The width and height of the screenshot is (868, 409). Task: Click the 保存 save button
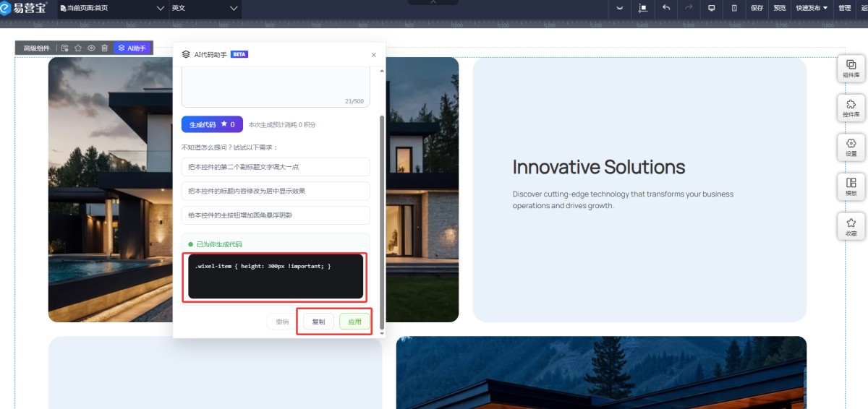pyautogui.click(x=757, y=8)
